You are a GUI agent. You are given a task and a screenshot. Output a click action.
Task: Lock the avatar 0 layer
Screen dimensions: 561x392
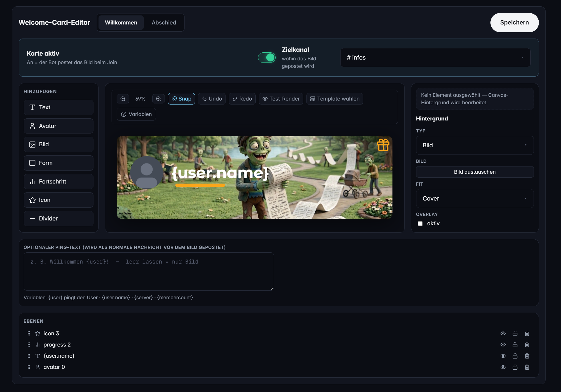[x=515, y=367]
